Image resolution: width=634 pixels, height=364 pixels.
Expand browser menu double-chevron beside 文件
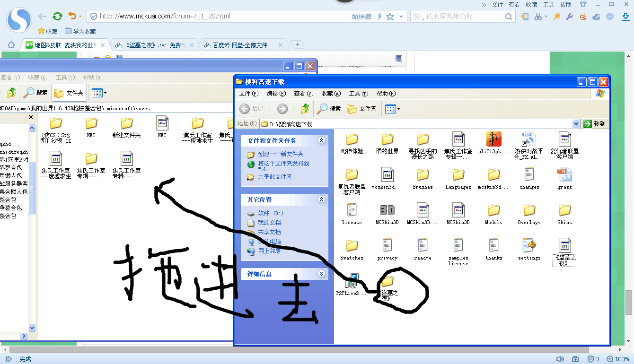484,4
